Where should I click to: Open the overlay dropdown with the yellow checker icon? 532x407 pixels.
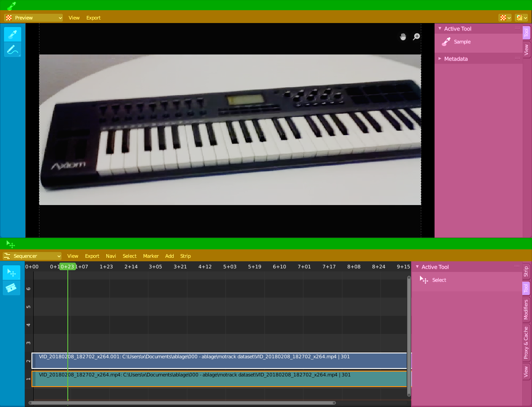[522, 18]
